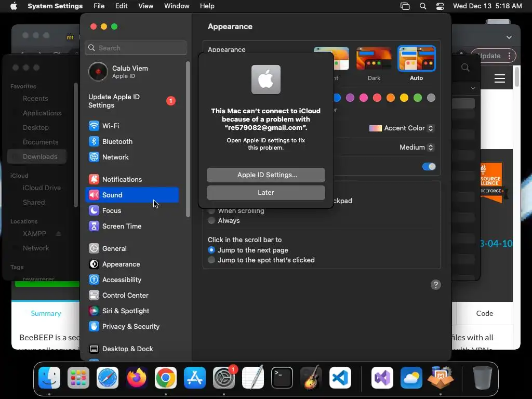Viewport: 532px width, 399px height.
Task: Open Code tab on SourceForge page
Action: pyautogui.click(x=485, y=313)
